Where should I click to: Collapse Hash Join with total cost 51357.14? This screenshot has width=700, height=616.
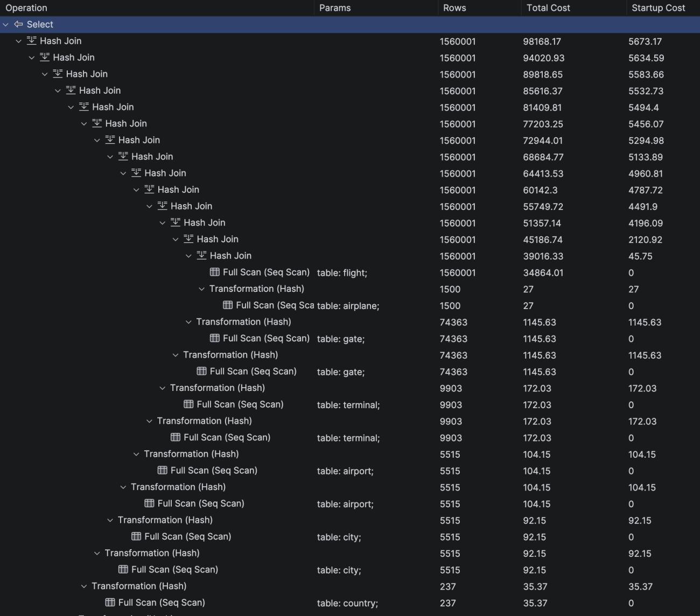coord(163,223)
